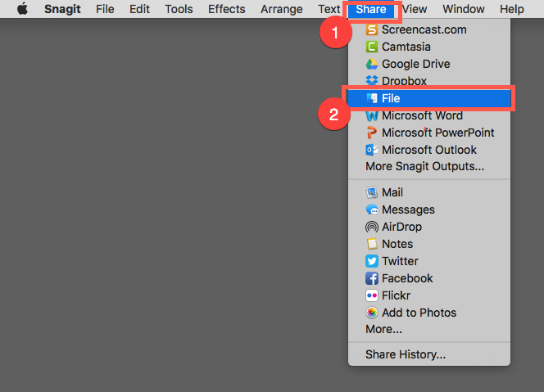This screenshot has height=392, width=544.
Task: Select the highlighted File share option
Action: (429, 98)
